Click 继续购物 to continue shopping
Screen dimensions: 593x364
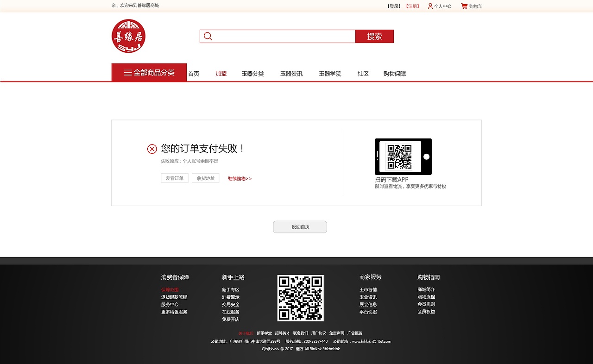237,178
